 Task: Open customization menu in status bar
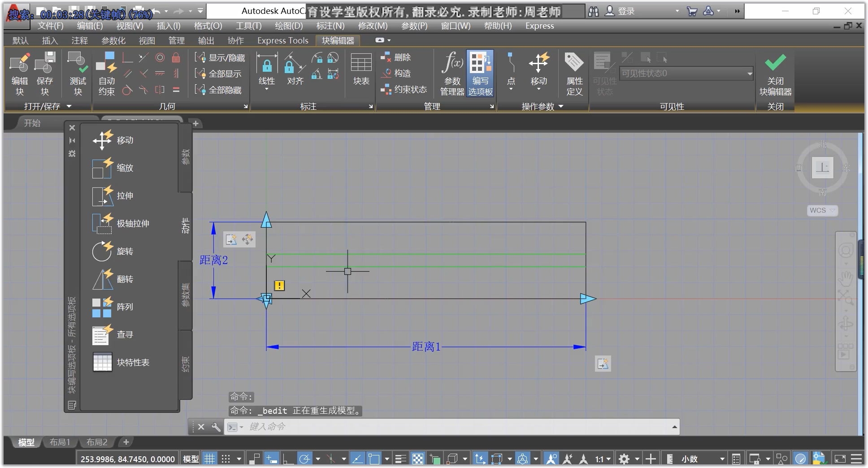click(856, 459)
